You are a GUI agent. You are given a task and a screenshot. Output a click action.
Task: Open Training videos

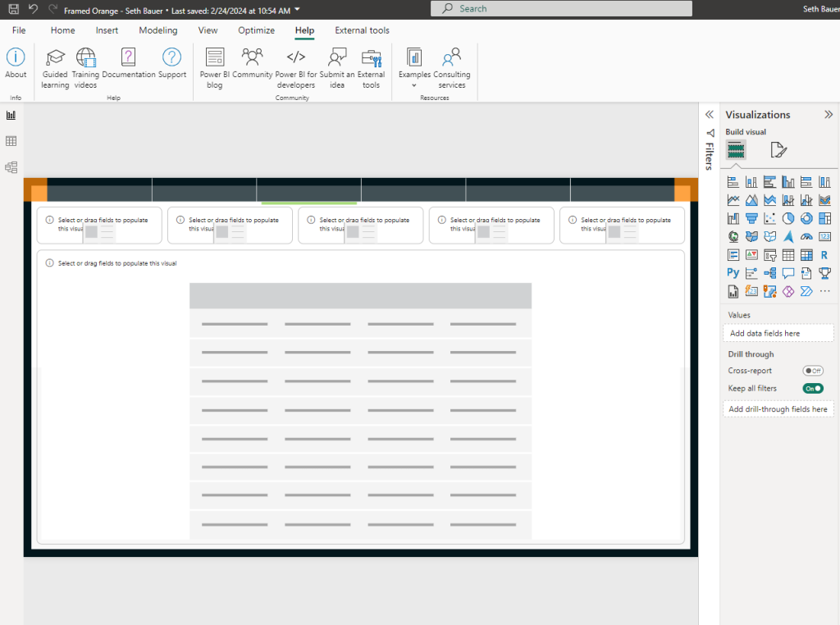coord(85,69)
